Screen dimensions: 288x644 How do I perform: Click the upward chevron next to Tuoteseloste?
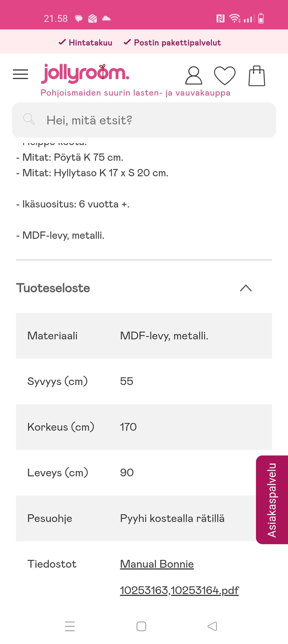246,288
